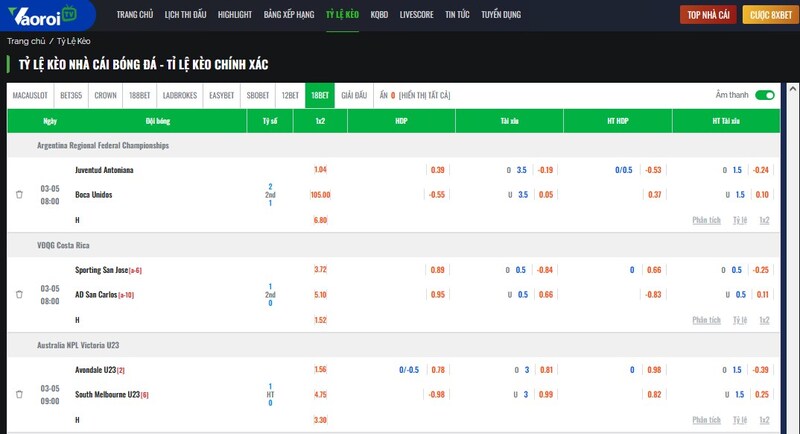The height and width of the screenshot is (434, 800).
Task: Go to Bảng xếp hạng in the top menu
Action: coord(287,16)
